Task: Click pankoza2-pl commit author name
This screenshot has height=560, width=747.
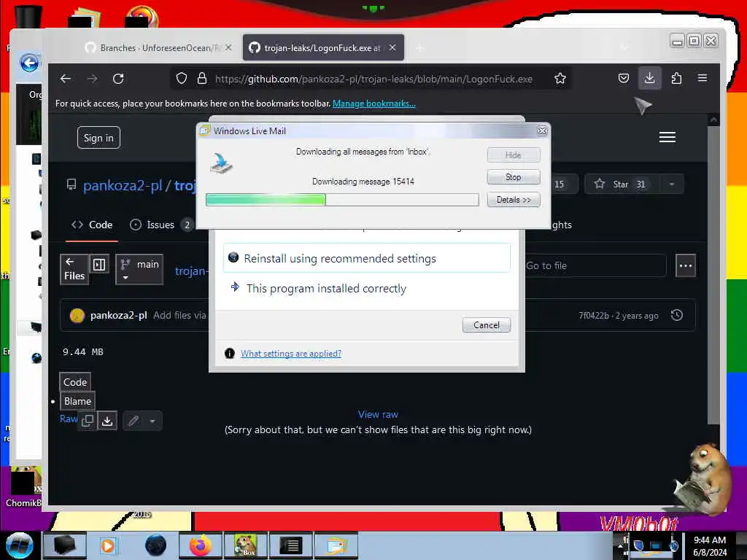Action: [119, 315]
